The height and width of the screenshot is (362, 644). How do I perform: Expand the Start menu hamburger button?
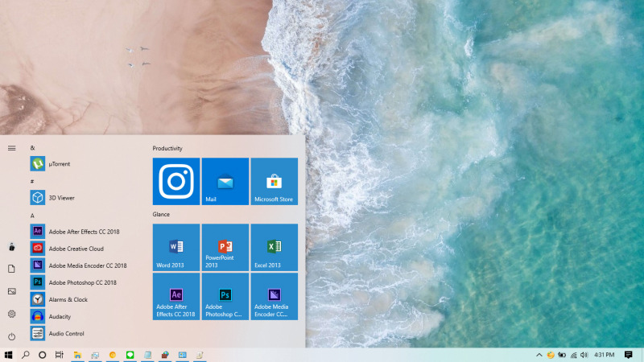pos(11,148)
